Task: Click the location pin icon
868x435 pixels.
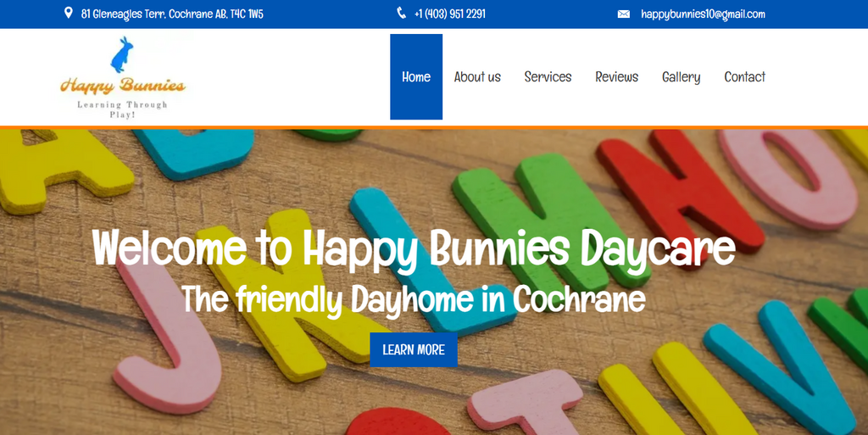Action: point(69,14)
